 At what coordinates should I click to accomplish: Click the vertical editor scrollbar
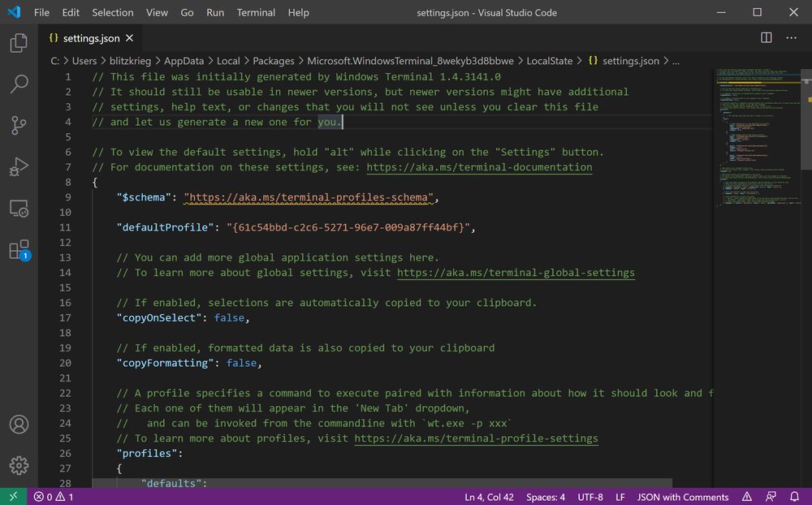(806, 119)
